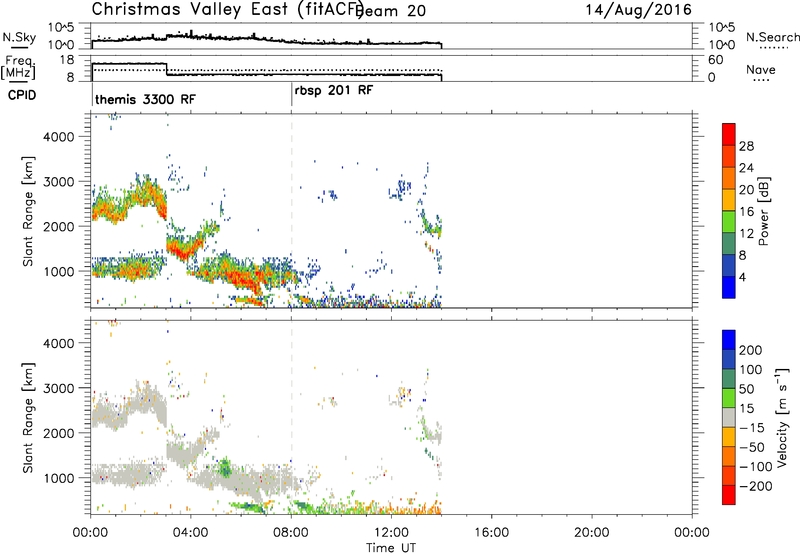The height and width of the screenshot is (554, 800).
Task: Click the '200' velocity scale value
Action: point(751,350)
